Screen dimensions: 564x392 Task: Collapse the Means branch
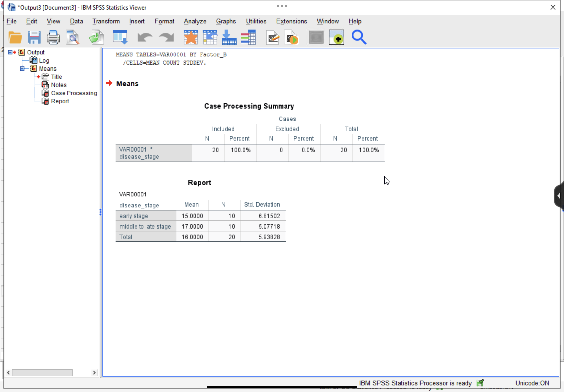(x=22, y=69)
